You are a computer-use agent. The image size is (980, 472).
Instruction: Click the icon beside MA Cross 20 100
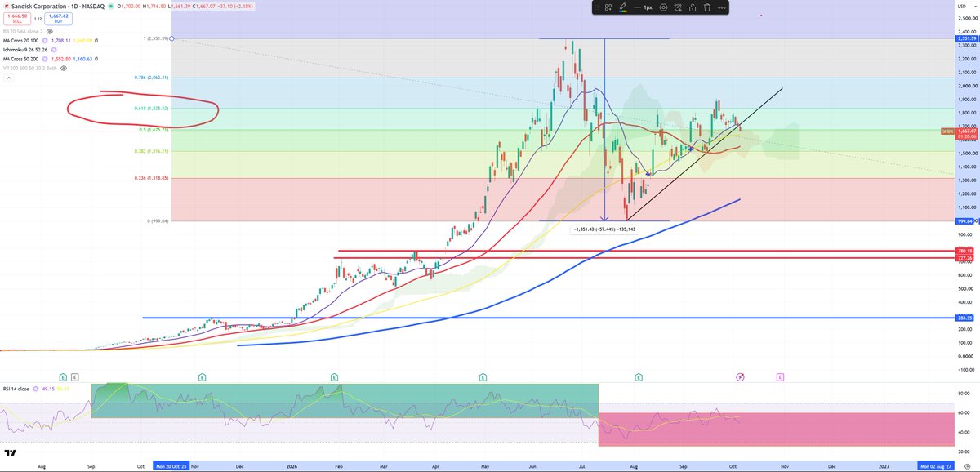tap(45, 41)
